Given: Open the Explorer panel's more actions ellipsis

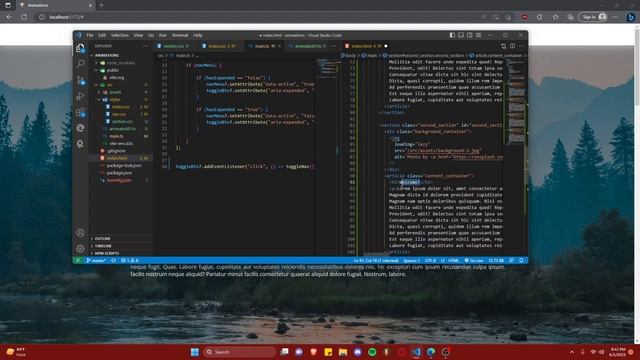Looking at the screenshot, I should pyautogui.click(x=145, y=46).
